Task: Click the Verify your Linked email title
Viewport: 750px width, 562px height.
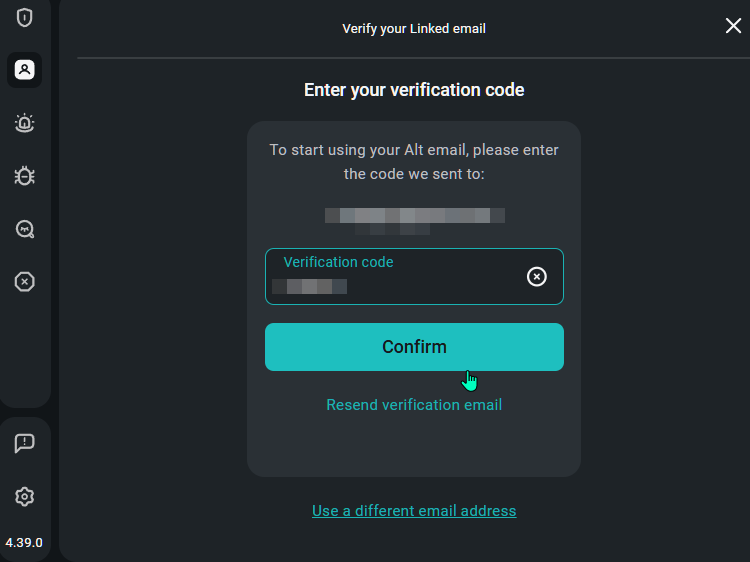Action: coord(414,28)
